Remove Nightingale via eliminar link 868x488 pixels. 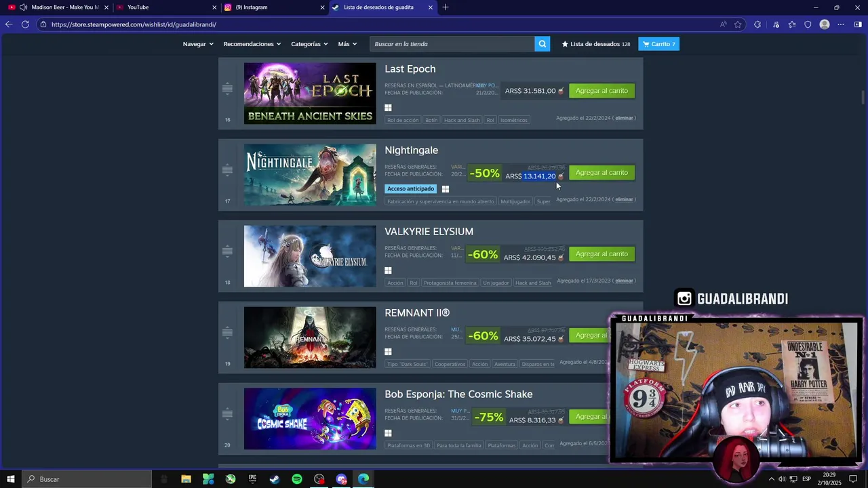click(624, 199)
